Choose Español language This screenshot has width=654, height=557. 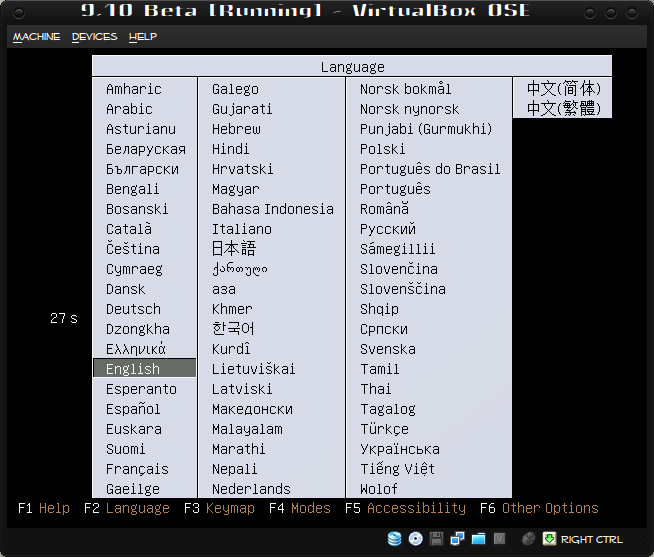click(x=133, y=409)
